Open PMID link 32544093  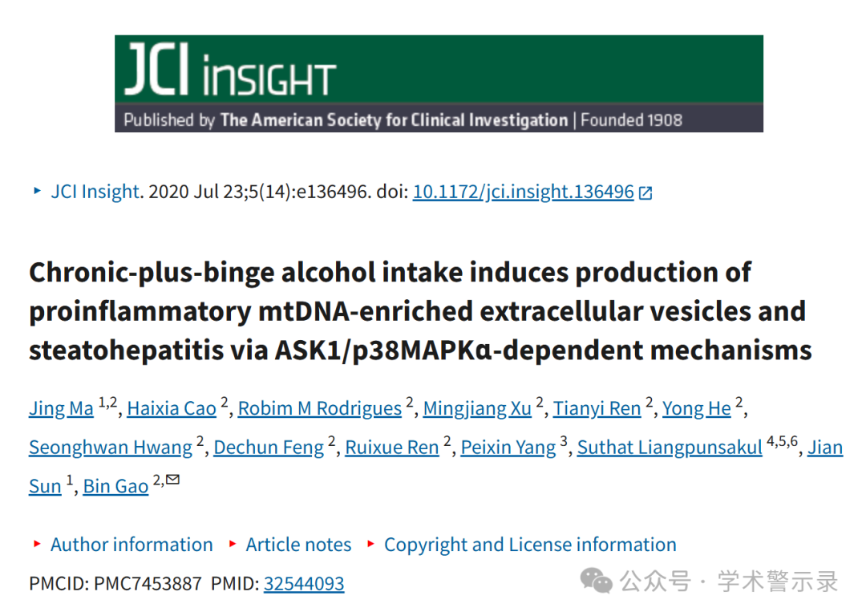pyautogui.click(x=304, y=583)
